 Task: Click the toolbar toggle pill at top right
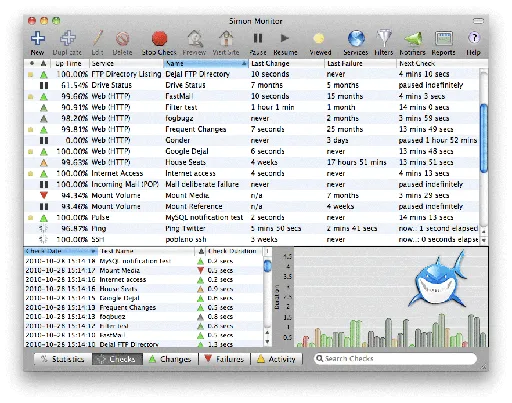(478, 21)
